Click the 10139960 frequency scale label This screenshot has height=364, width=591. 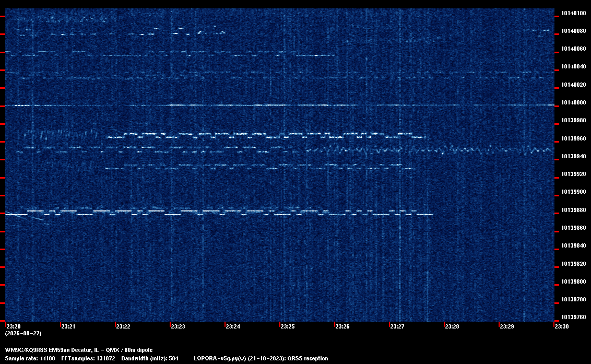pos(574,138)
